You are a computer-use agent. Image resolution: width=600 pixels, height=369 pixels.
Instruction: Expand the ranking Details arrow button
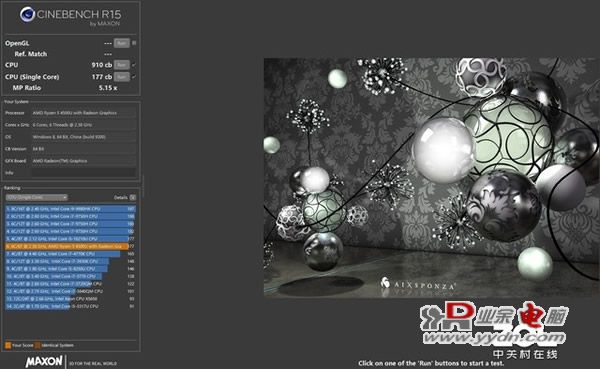[x=133, y=197]
